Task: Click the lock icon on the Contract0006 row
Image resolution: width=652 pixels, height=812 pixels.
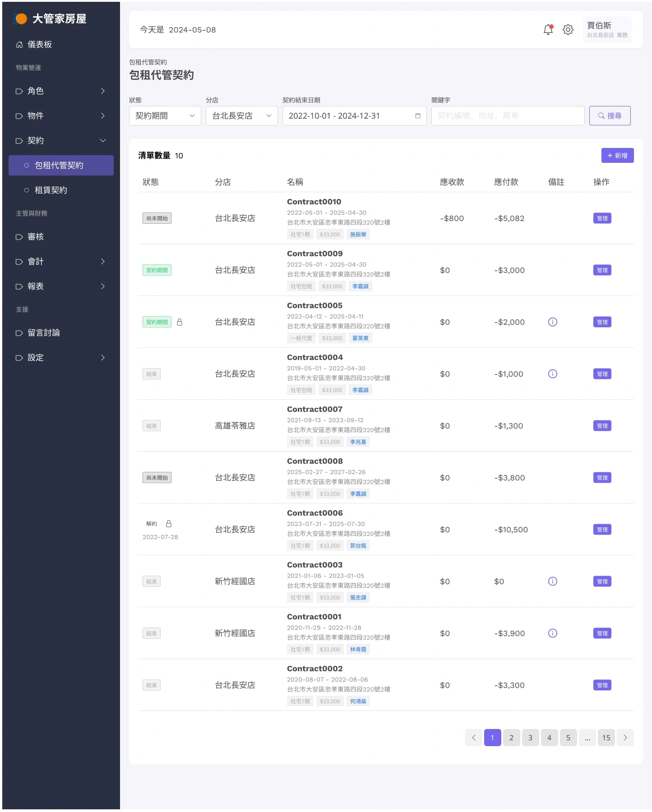Action: tap(169, 524)
